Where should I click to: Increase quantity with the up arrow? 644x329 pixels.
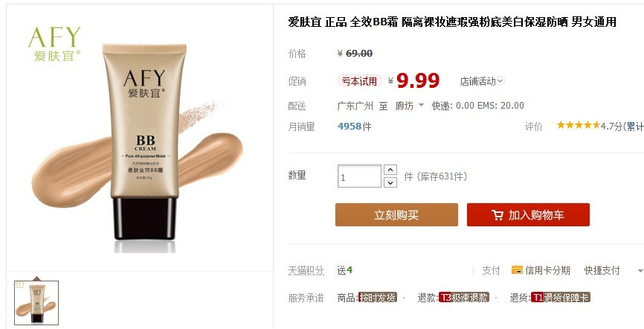(390, 170)
